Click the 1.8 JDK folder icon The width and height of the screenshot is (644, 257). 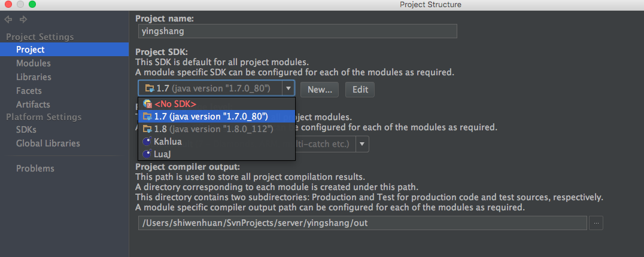coord(147,128)
